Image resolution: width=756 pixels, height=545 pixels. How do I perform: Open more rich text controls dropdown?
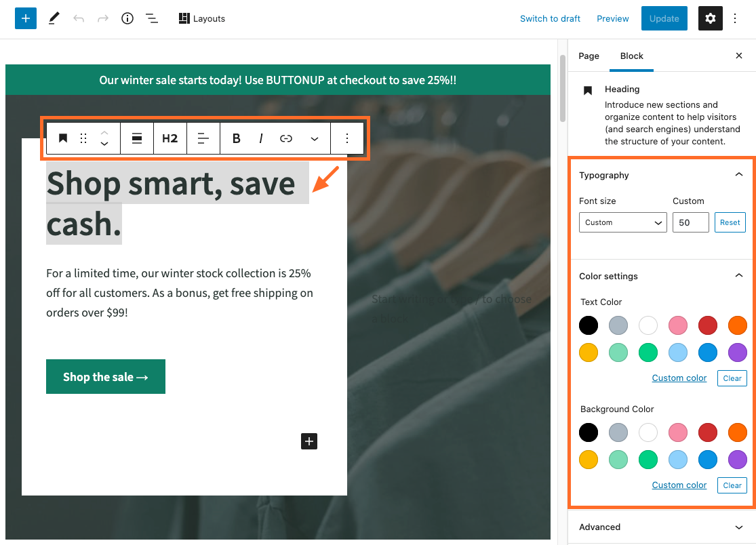pyautogui.click(x=315, y=138)
